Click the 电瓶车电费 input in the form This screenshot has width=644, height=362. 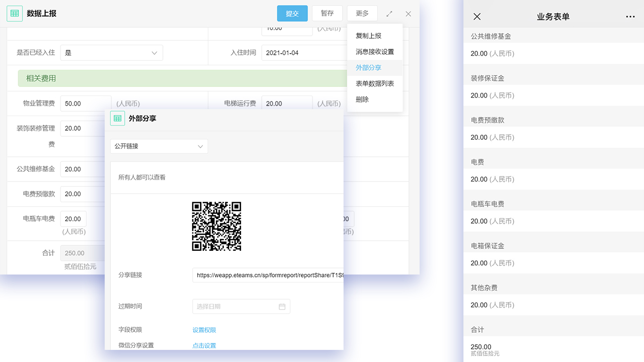coord(73,219)
